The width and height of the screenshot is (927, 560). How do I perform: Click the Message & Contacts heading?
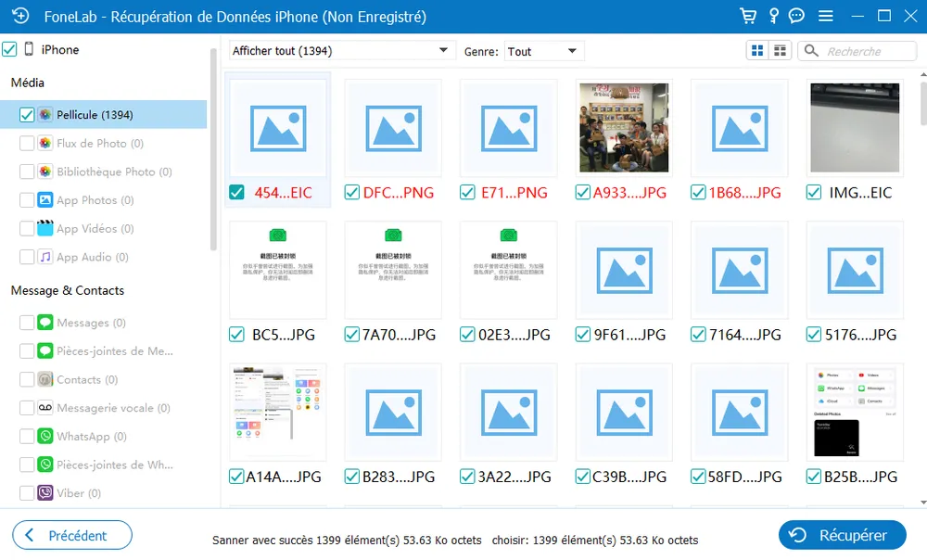pyautogui.click(x=68, y=290)
